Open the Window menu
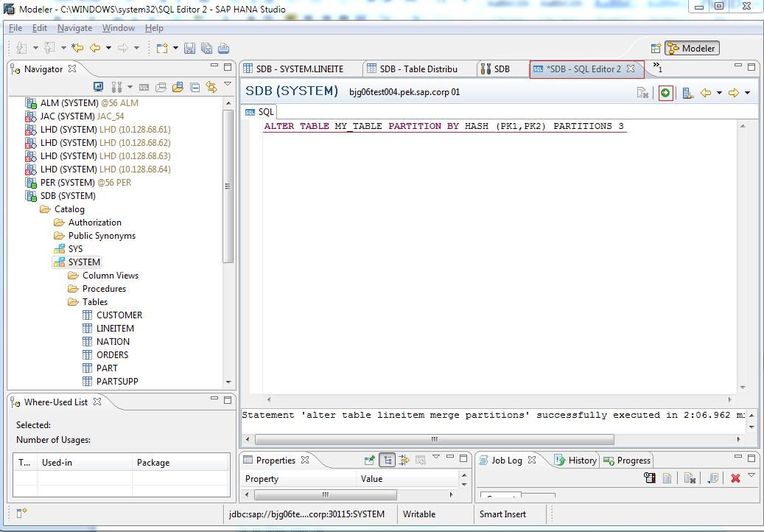The height and width of the screenshot is (532, 764). click(x=119, y=28)
